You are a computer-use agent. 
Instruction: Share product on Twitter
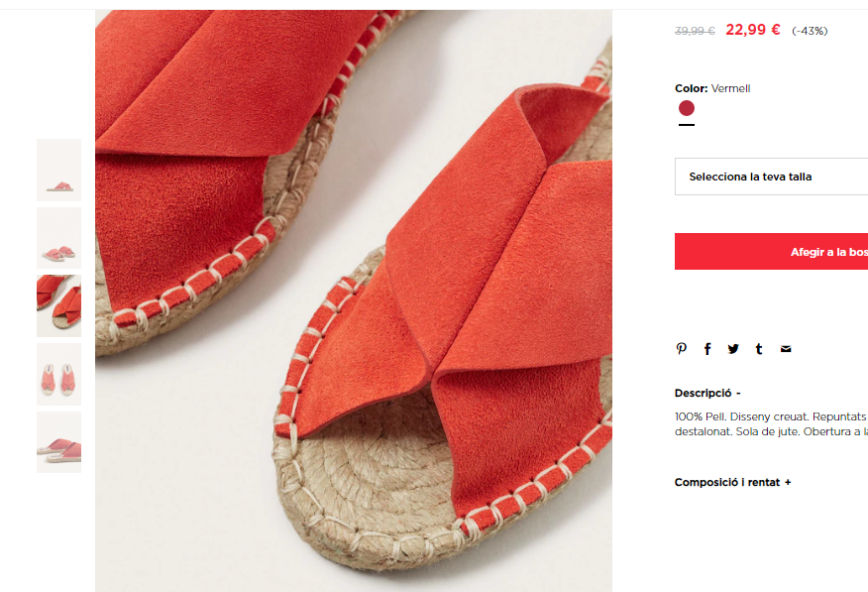pyautogui.click(x=733, y=349)
